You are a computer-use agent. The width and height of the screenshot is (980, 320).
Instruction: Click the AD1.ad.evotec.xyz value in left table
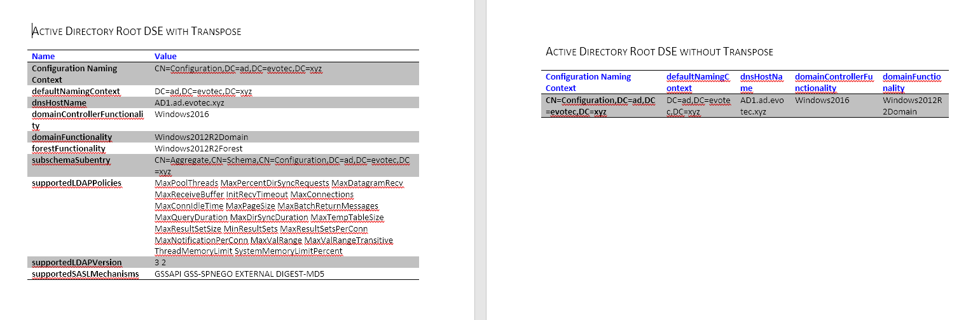[190, 102]
